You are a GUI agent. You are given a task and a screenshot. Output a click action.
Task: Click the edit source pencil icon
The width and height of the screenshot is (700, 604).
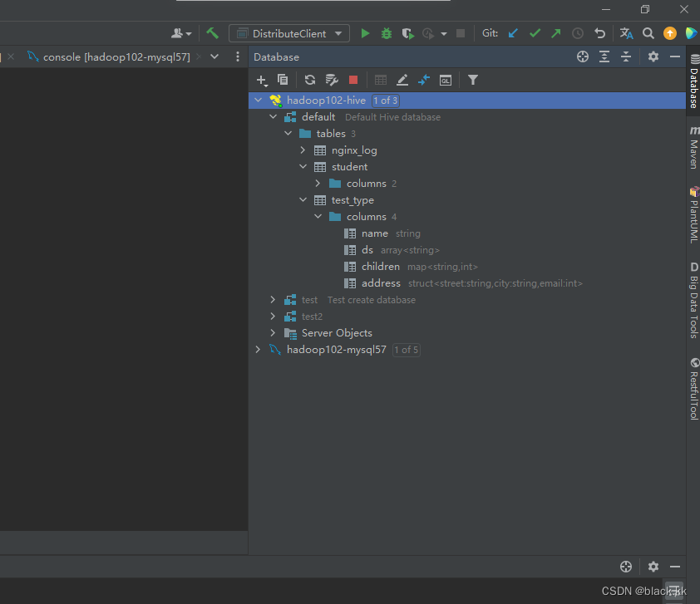pos(402,80)
